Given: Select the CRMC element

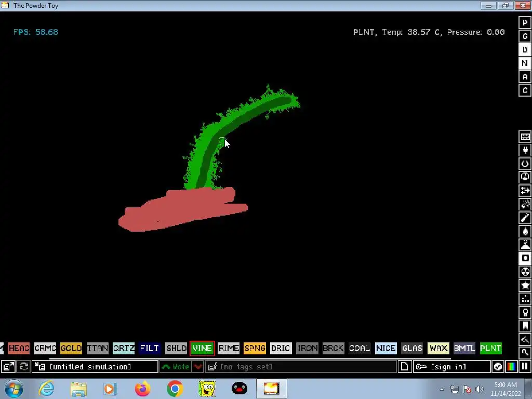Looking at the screenshot, I should coord(45,348).
